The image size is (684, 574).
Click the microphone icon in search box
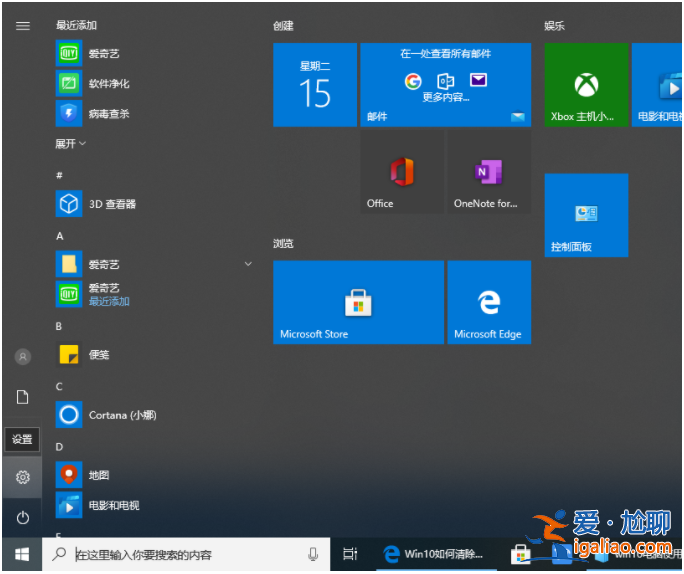click(313, 554)
